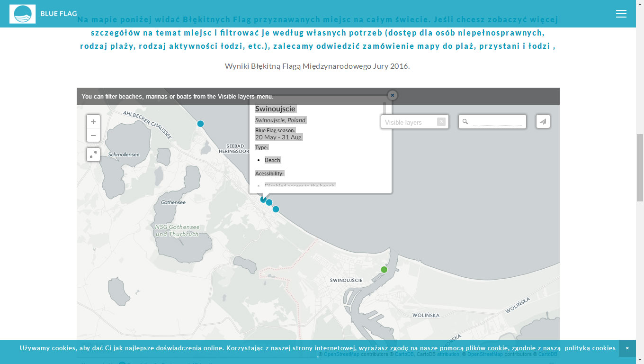
Task: Open the polityka cookies link
Action: pyautogui.click(x=590, y=348)
